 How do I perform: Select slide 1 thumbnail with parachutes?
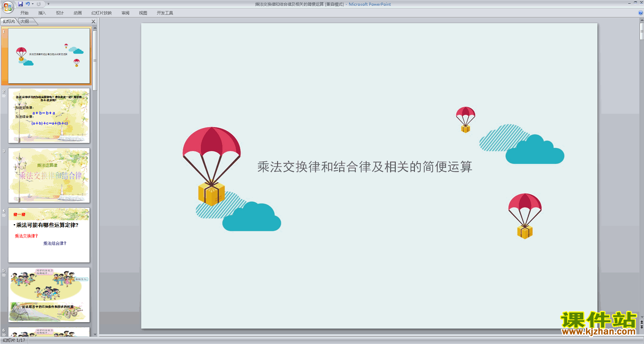[x=49, y=56]
